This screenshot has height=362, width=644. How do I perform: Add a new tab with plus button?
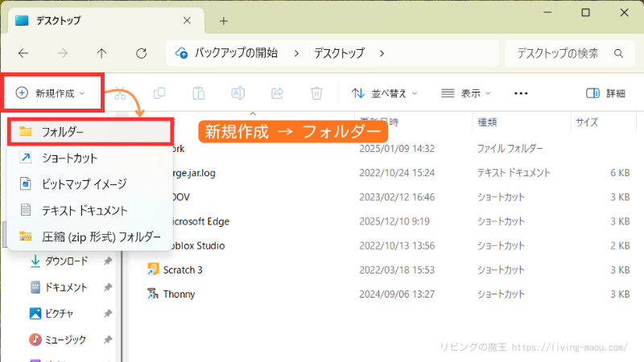pos(224,20)
